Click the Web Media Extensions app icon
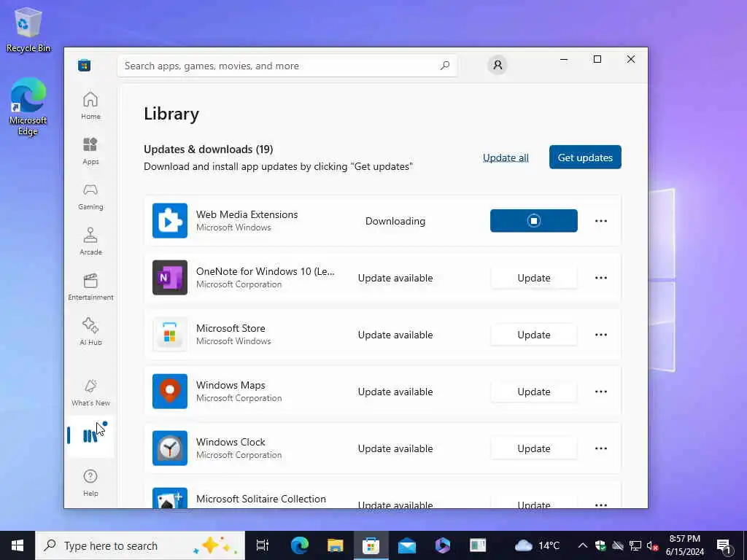The image size is (747, 560). [169, 220]
